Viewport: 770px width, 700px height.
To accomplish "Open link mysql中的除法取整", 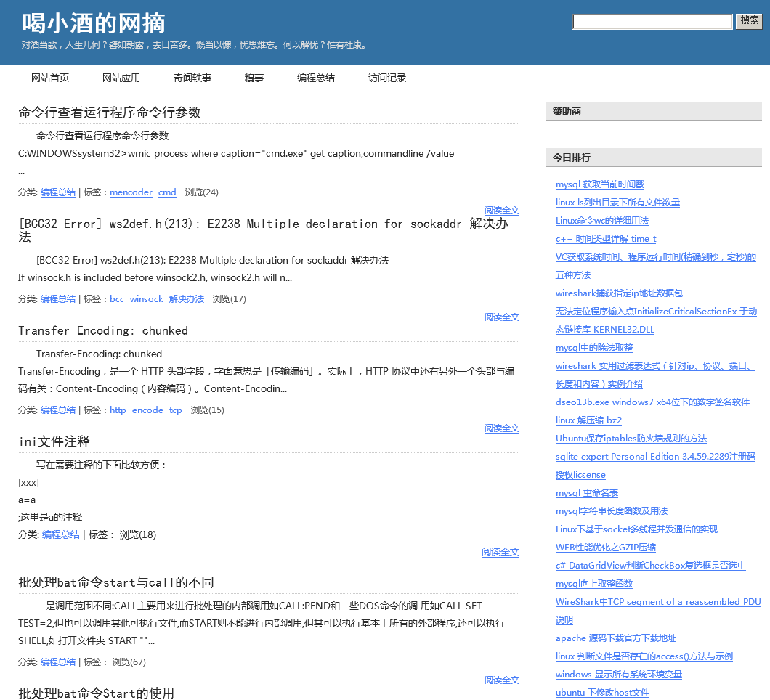I will coord(593,348).
